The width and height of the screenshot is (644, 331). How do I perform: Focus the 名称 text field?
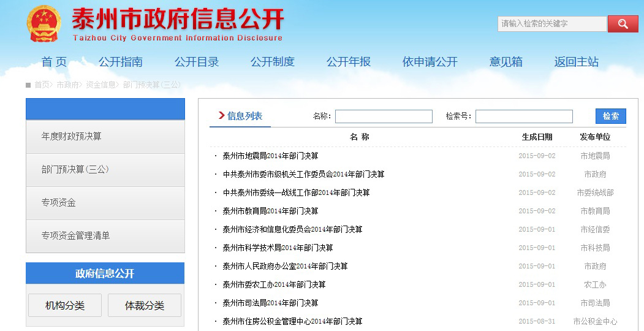(384, 116)
